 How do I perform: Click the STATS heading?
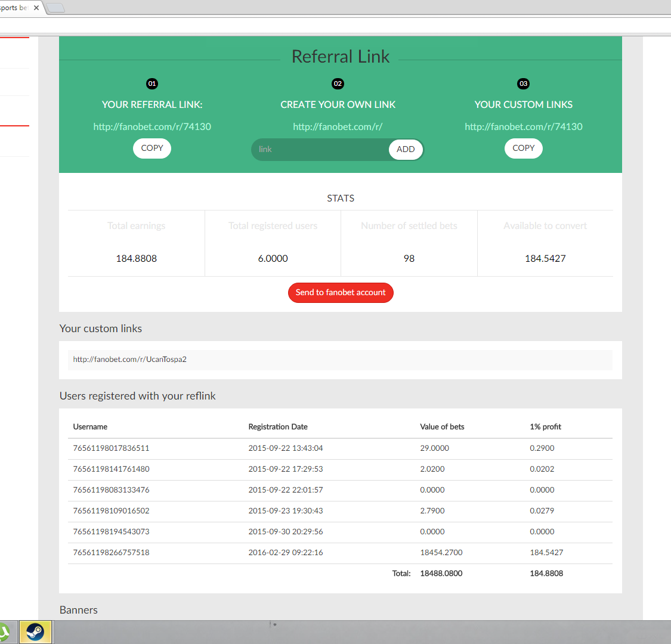341,198
